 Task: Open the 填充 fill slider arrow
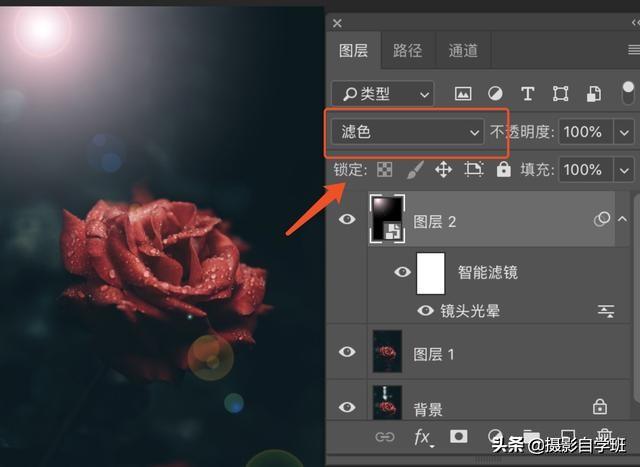[x=624, y=169]
